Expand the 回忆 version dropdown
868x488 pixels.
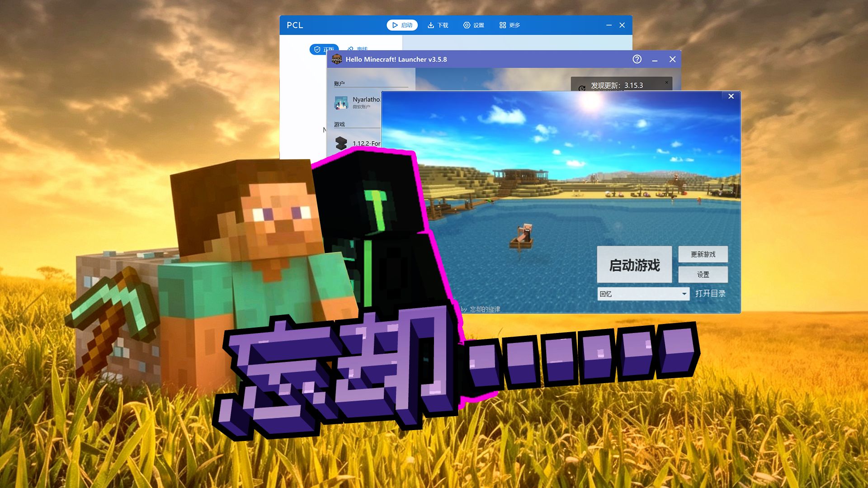pos(643,294)
